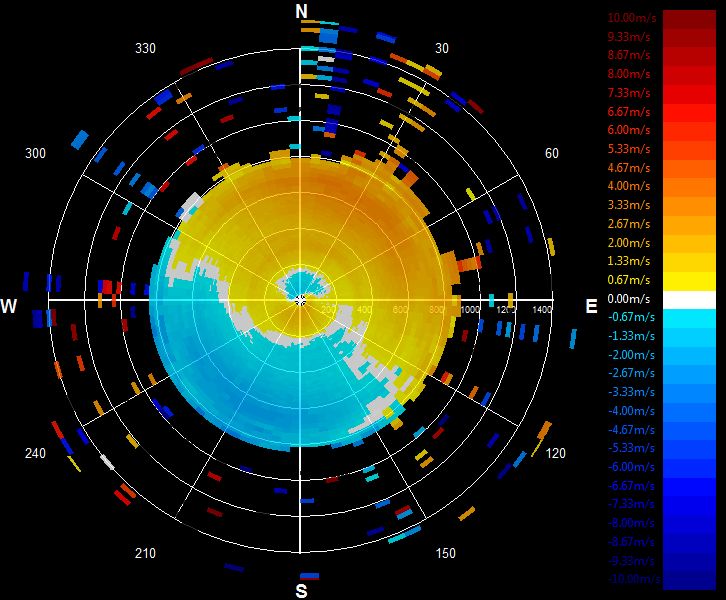Viewport: 726px width, 600px height.
Task: Pick the blue band beside -4.00m/s
Action: (689, 412)
